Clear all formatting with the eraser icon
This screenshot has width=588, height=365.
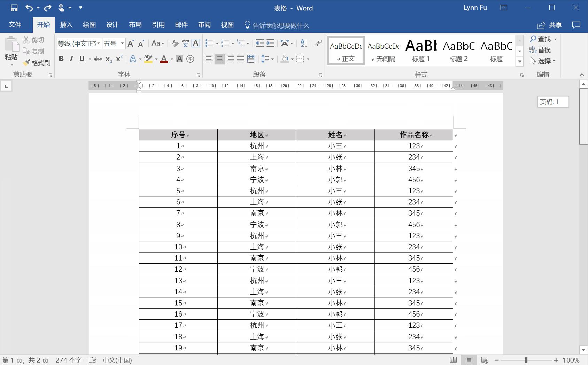tap(175, 44)
